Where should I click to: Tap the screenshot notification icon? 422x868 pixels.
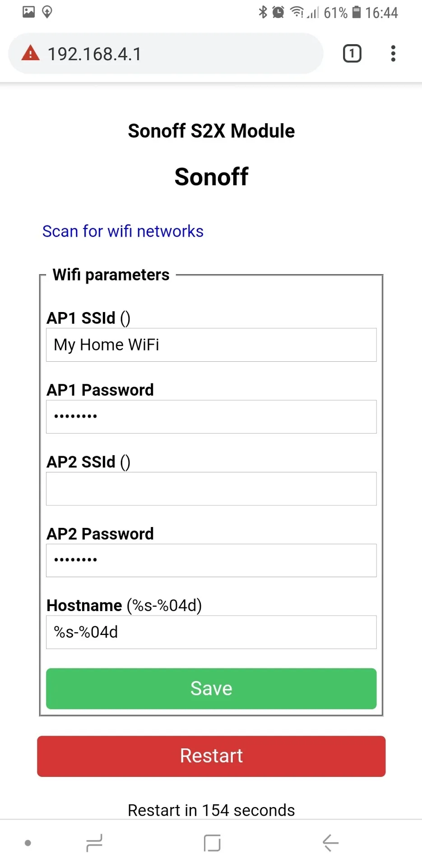coord(29,12)
